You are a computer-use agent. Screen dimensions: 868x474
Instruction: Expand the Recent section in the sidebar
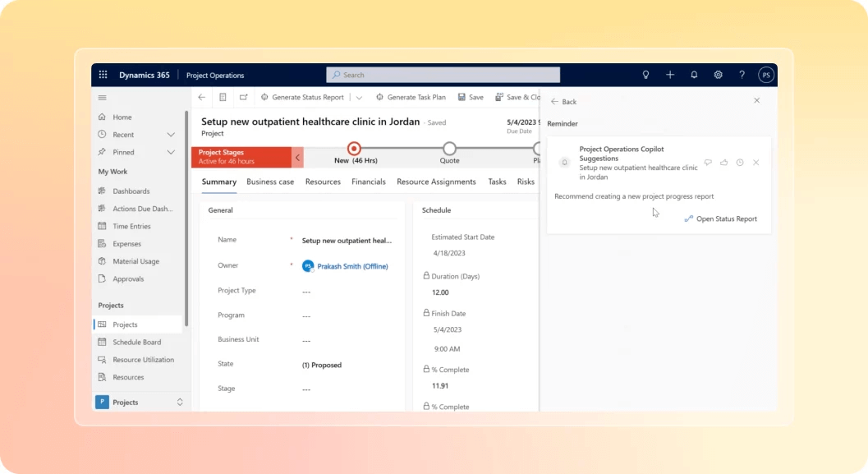pyautogui.click(x=170, y=134)
